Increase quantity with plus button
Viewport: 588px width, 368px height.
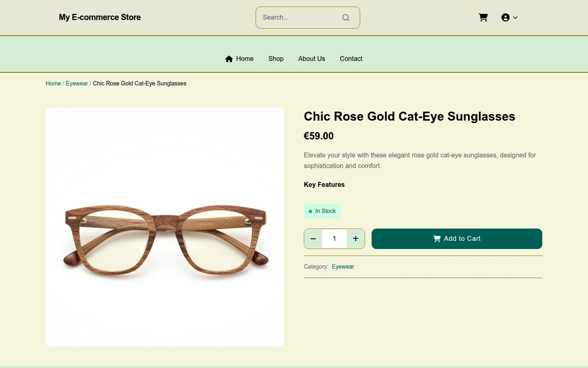click(356, 239)
